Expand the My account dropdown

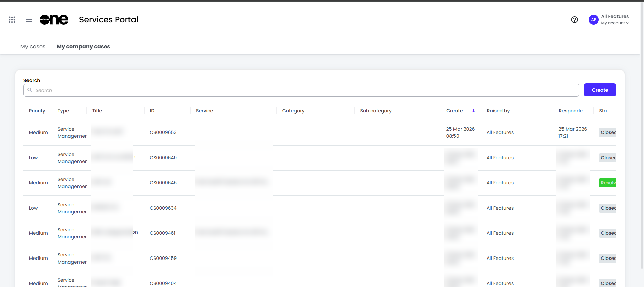615,23
